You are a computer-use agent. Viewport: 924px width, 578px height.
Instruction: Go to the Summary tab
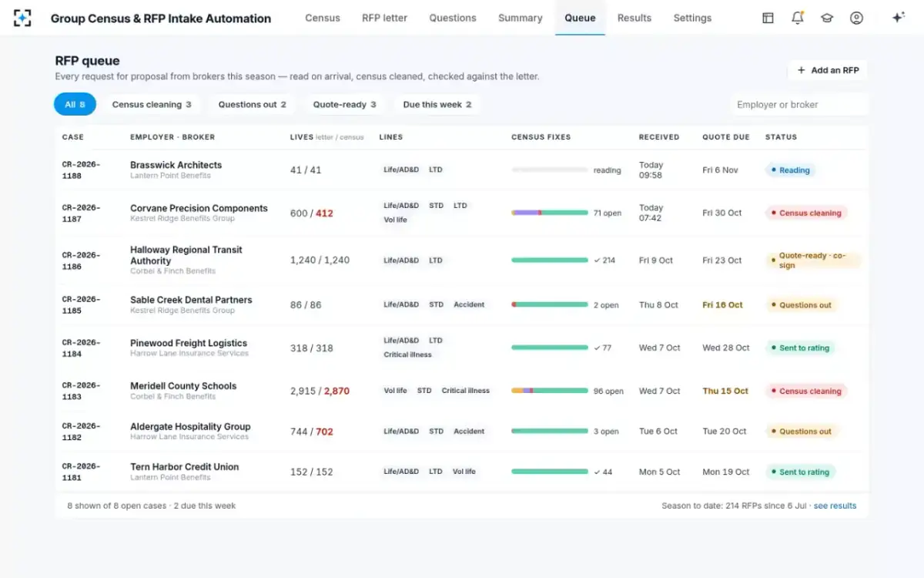[x=521, y=18]
